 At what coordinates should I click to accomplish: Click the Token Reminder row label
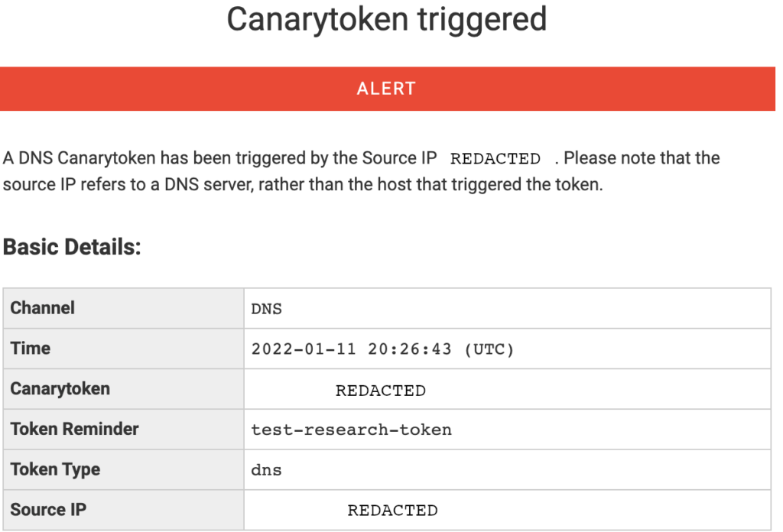point(75,429)
